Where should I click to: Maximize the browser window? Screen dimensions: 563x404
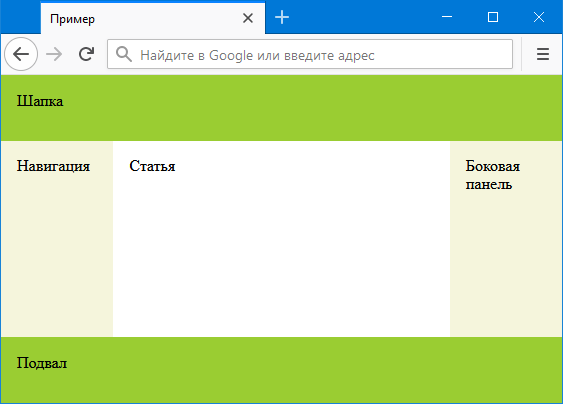[493, 17]
